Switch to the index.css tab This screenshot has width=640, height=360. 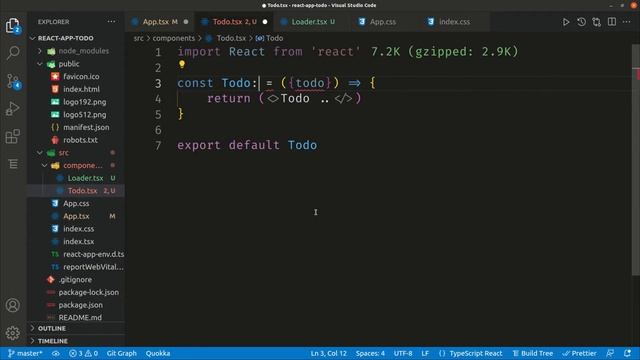coord(454,22)
